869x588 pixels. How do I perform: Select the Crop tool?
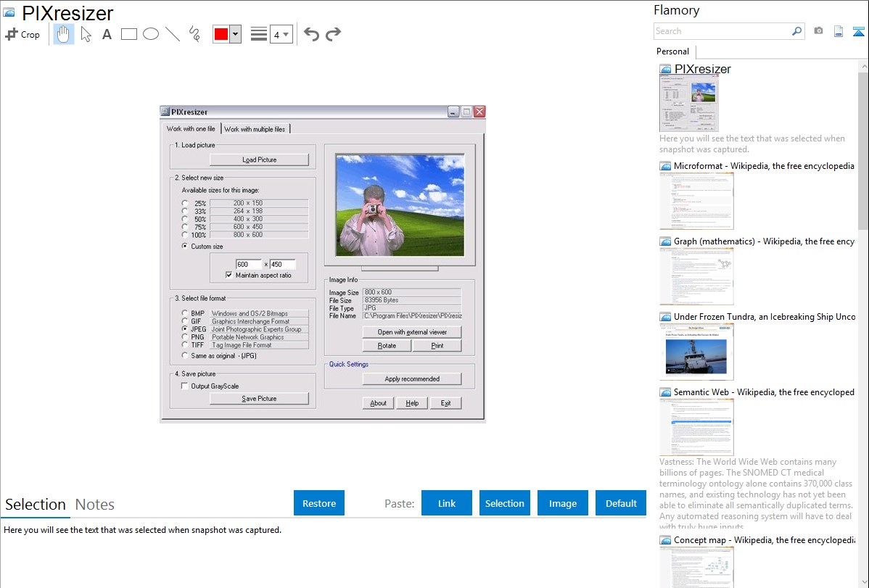click(x=22, y=34)
